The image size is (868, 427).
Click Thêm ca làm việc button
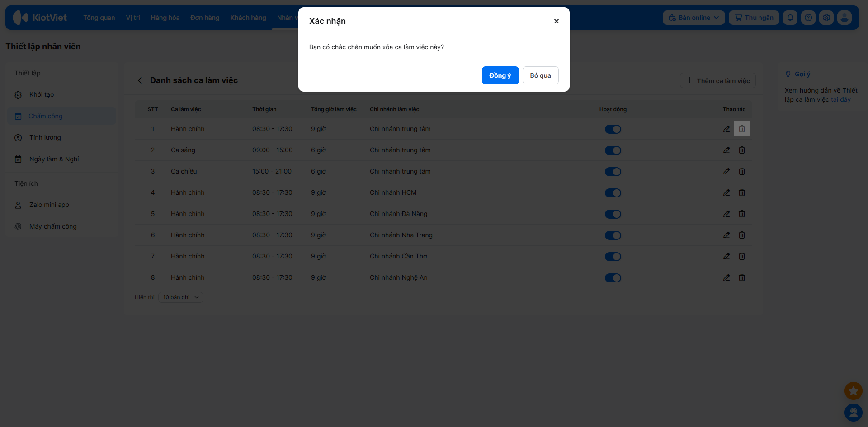point(718,80)
